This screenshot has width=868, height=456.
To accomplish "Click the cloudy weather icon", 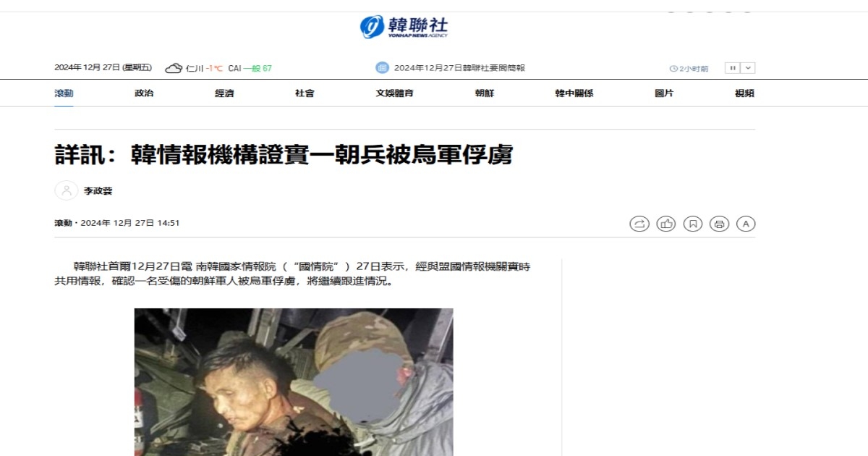I will 174,68.
